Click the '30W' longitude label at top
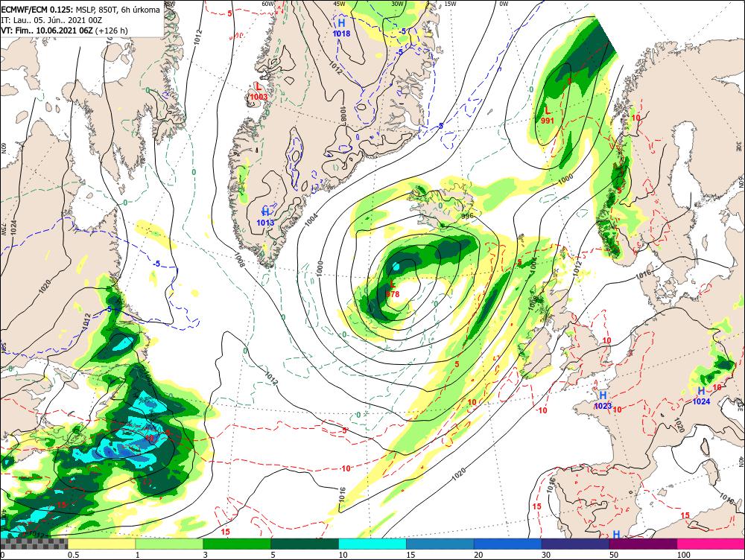 [x=397, y=4]
